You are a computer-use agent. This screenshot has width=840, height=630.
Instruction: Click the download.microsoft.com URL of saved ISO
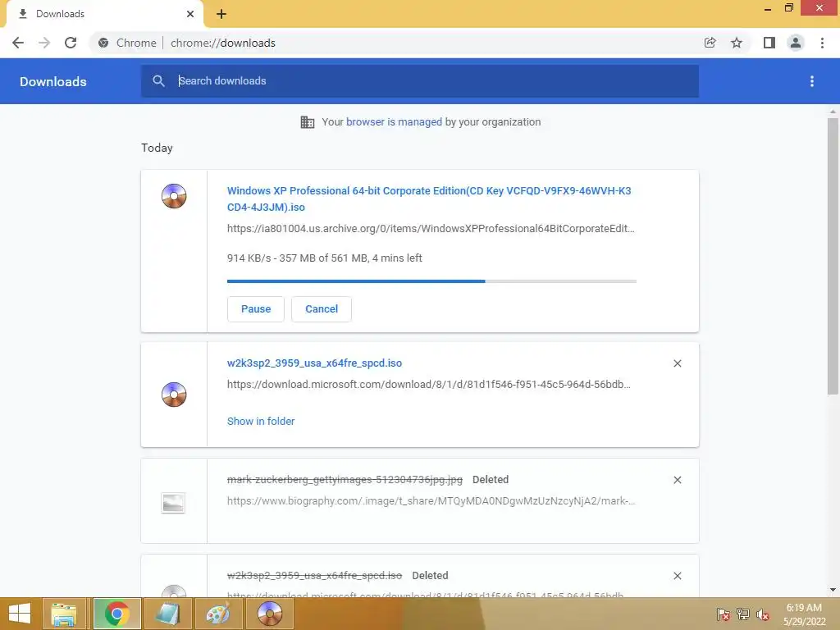428,385
